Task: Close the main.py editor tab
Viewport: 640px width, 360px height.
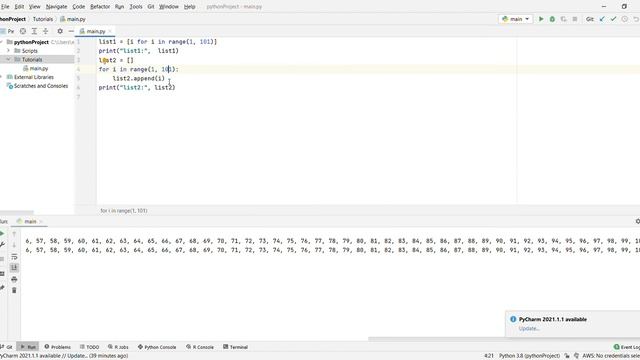Action: pyautogui.click(x=110, y=31)
